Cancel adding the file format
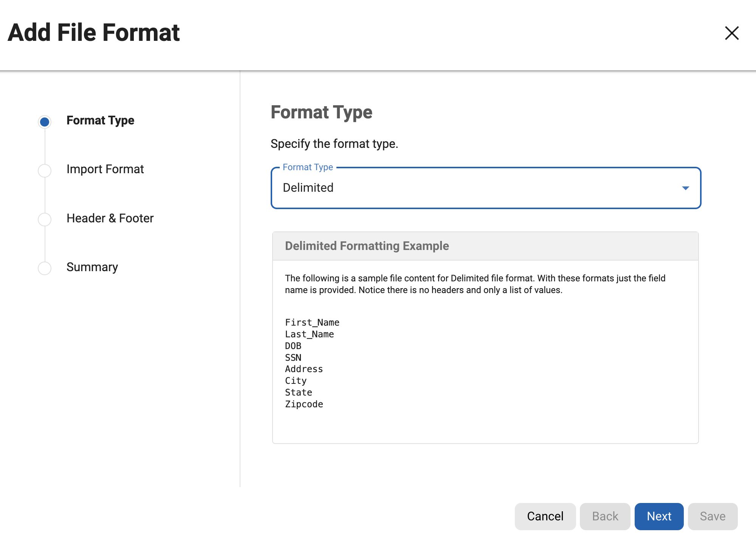Screen dimensions: 756x537 point(545,516)
